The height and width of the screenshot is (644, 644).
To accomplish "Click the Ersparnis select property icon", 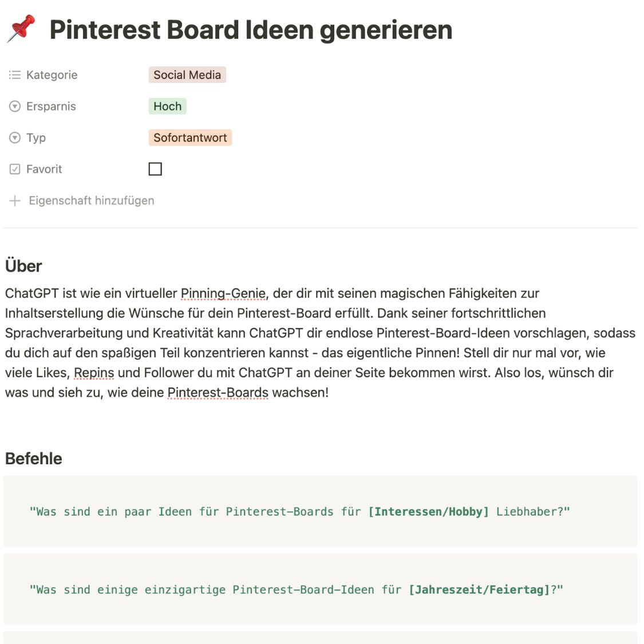I will click(15, 106).
